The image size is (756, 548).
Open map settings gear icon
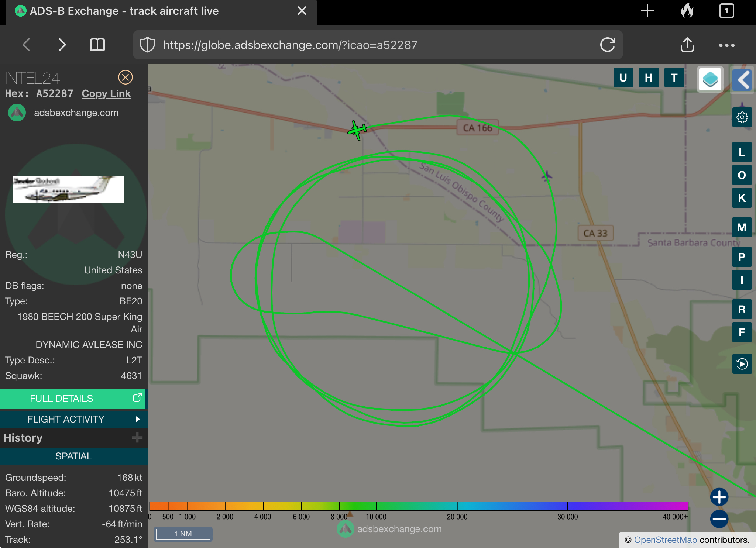coord(742,117)
